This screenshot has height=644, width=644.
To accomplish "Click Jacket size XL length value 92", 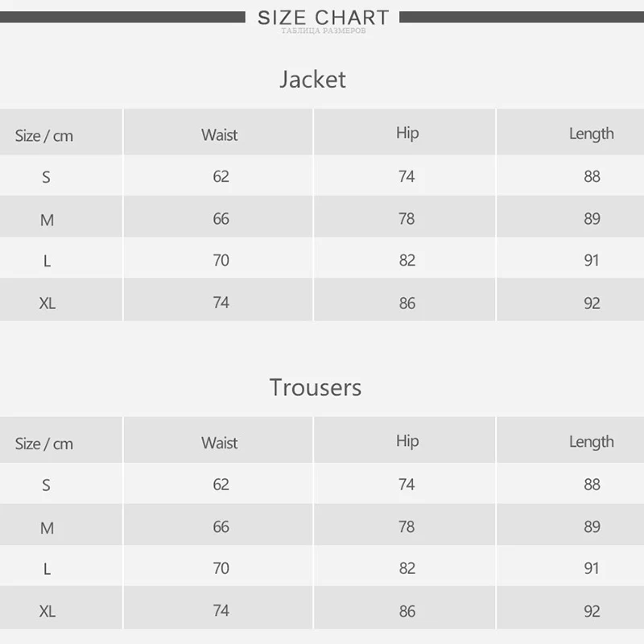I will coord(592,303).
